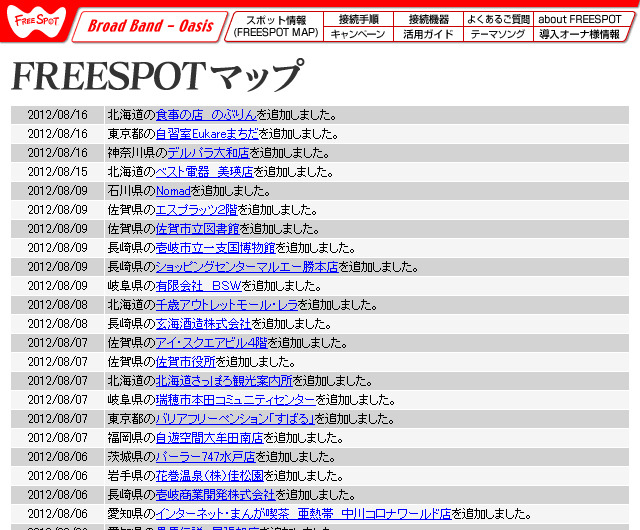Open 導入オーナ様情報 menu item
The image size is (640, 530).
click(x=580, y=34)
